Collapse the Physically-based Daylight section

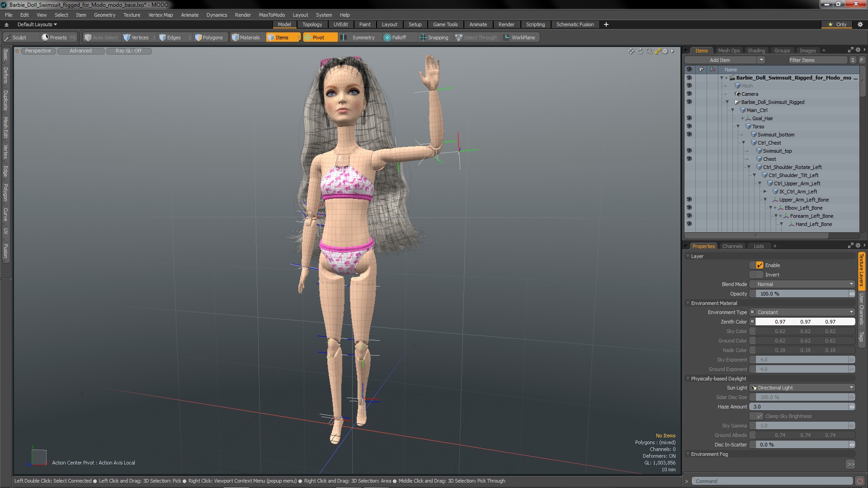[x=688, y=379]
